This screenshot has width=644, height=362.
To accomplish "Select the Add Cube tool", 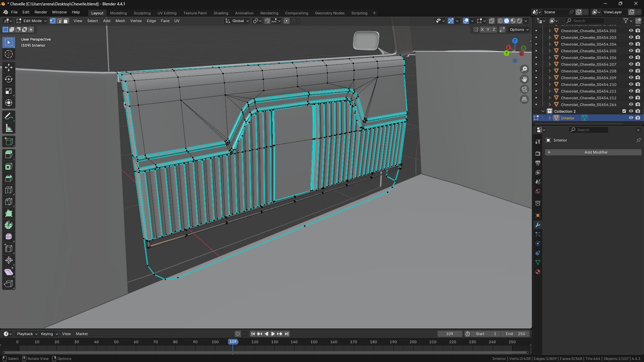I will pos(9,142).
